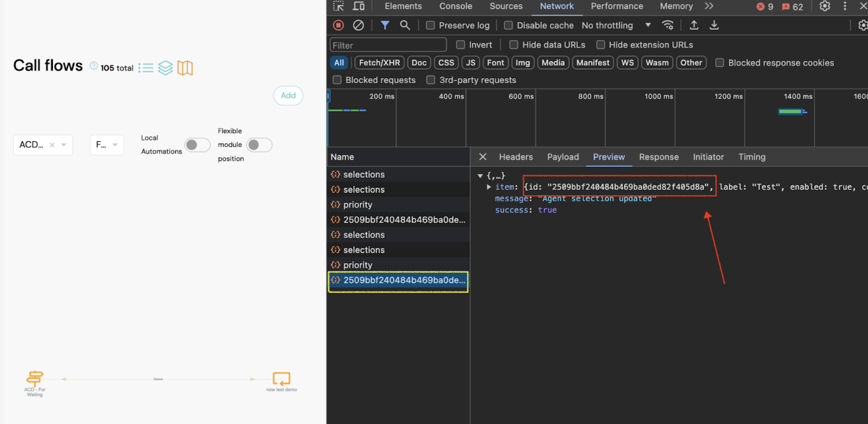
Task: Check Blocked response cookies
Action: (719, 63)
